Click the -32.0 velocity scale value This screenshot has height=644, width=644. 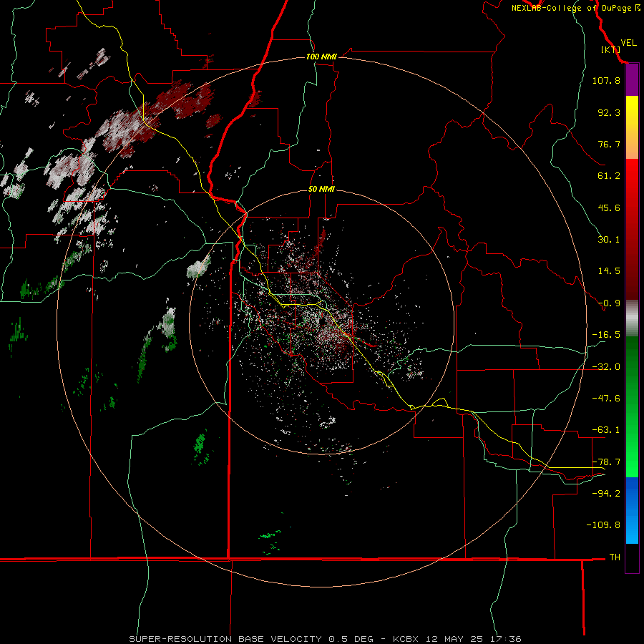606,367
